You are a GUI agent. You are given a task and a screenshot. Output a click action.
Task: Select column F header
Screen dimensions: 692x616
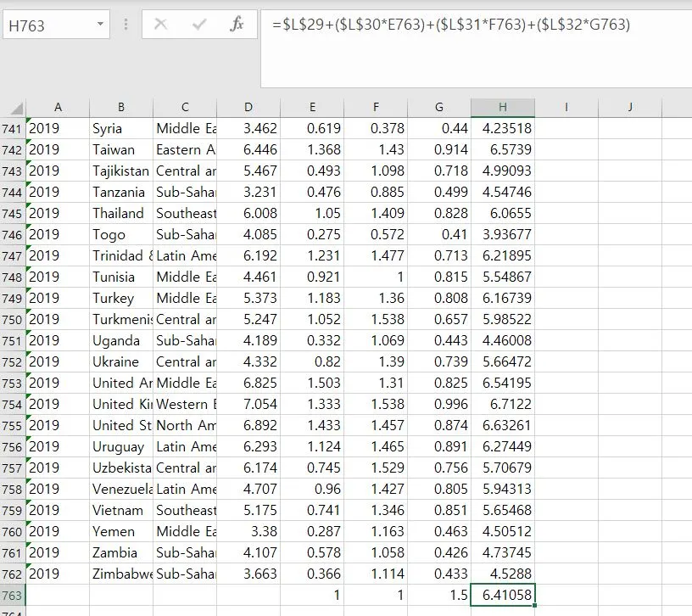click(376, 107)
